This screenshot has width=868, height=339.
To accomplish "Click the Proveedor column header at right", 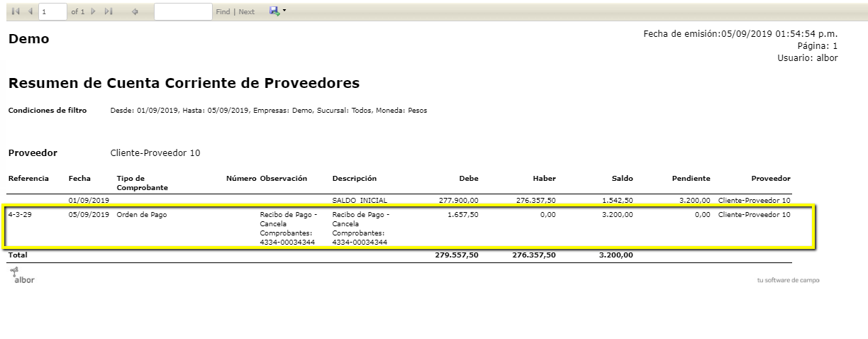I will click(771, 178).
